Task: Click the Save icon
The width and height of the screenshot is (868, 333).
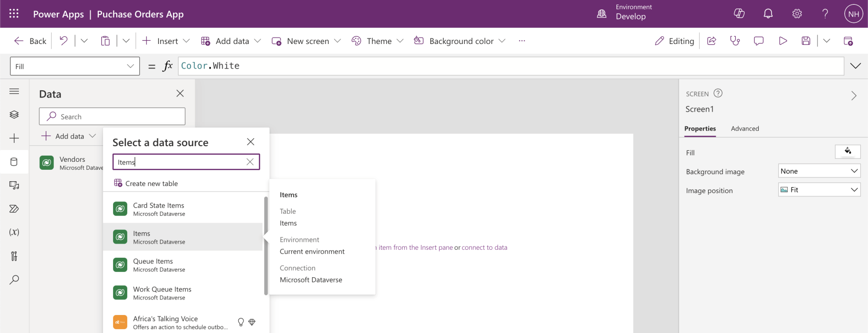Action: point(806,41)
